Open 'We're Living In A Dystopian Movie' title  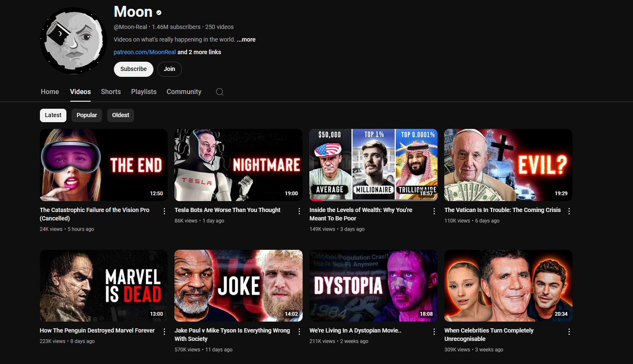click(356, 330)
